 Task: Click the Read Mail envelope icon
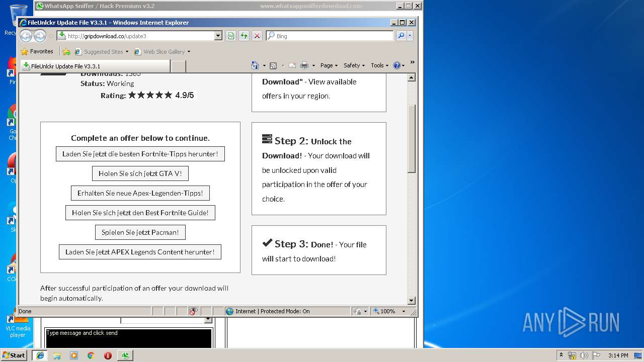292,65
